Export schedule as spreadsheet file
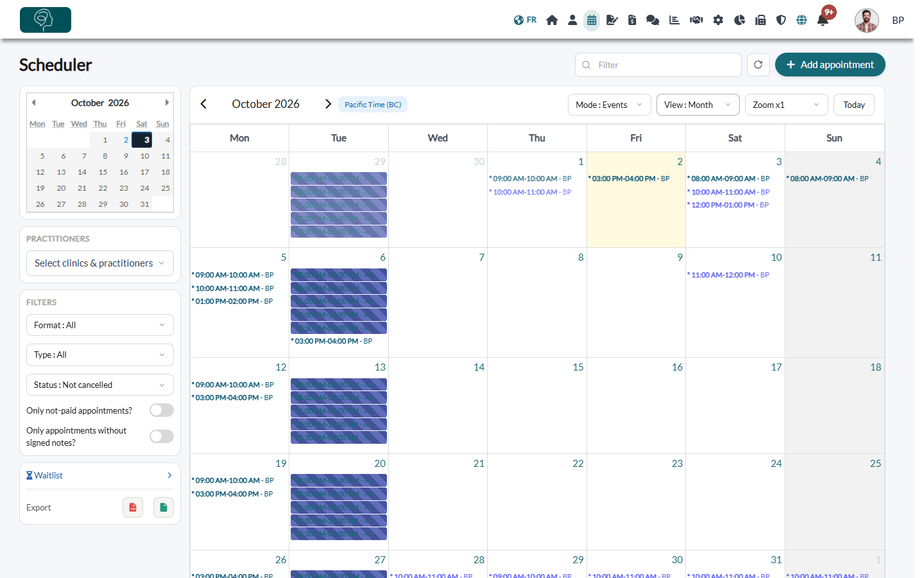 pyautogui.click(x=164, y=507)
